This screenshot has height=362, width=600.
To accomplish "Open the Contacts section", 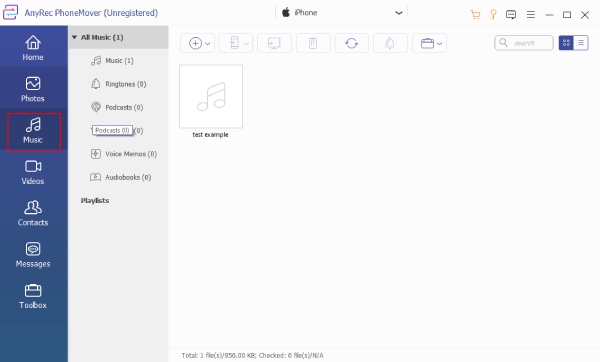I will pos(33,214).
